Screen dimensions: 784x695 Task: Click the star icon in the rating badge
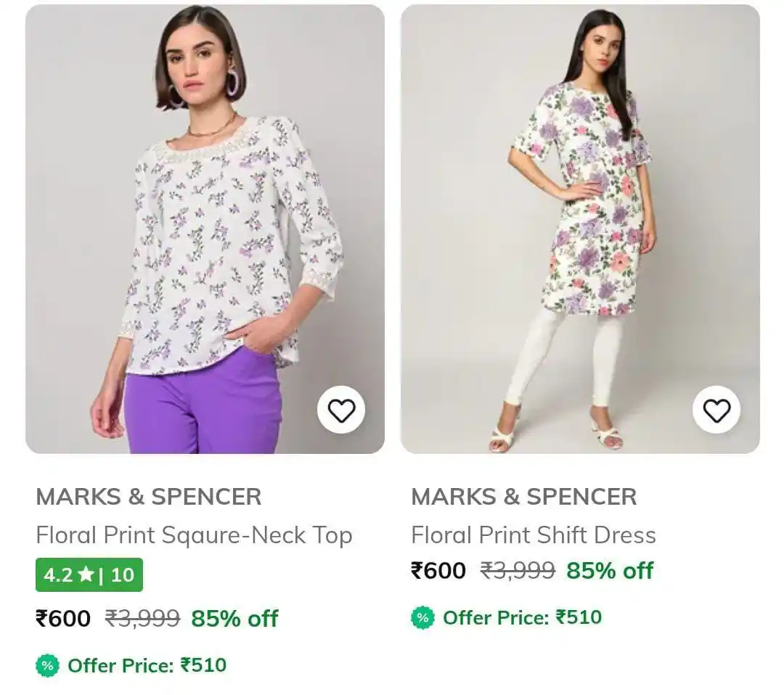tap(85, 575)
